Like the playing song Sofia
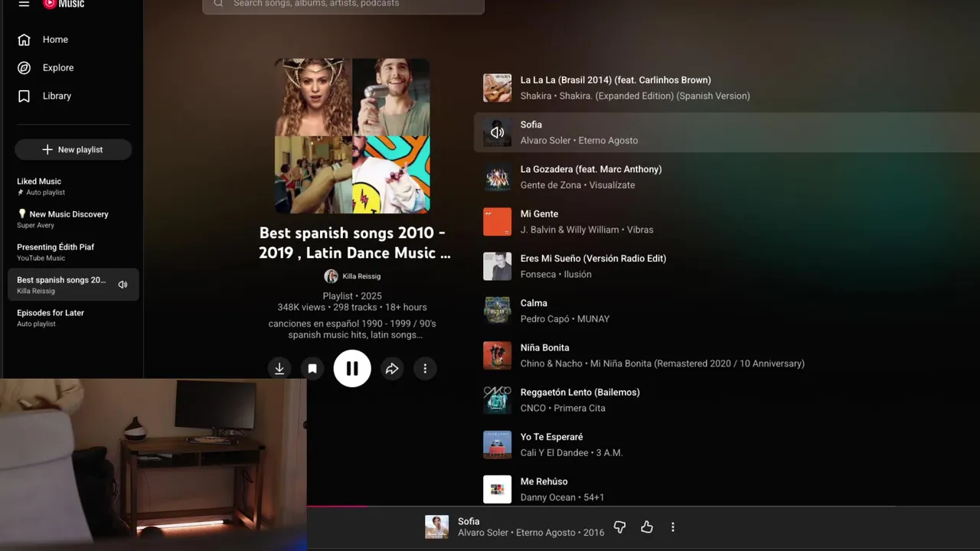 (647, 527)
